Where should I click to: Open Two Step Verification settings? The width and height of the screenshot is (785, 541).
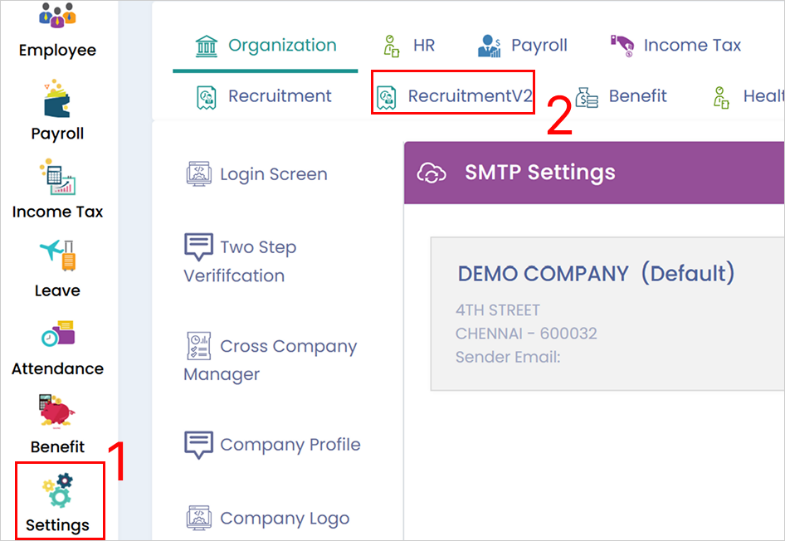pos(240,260)
